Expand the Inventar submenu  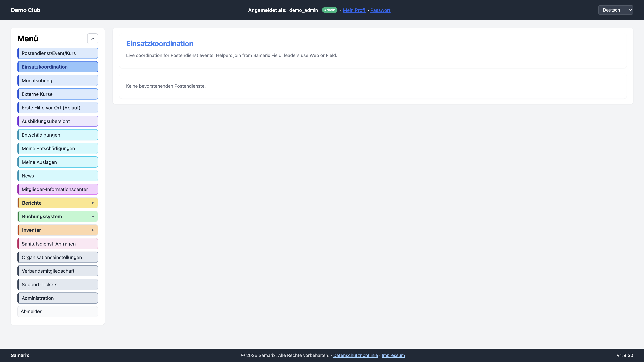click(58, 230)
